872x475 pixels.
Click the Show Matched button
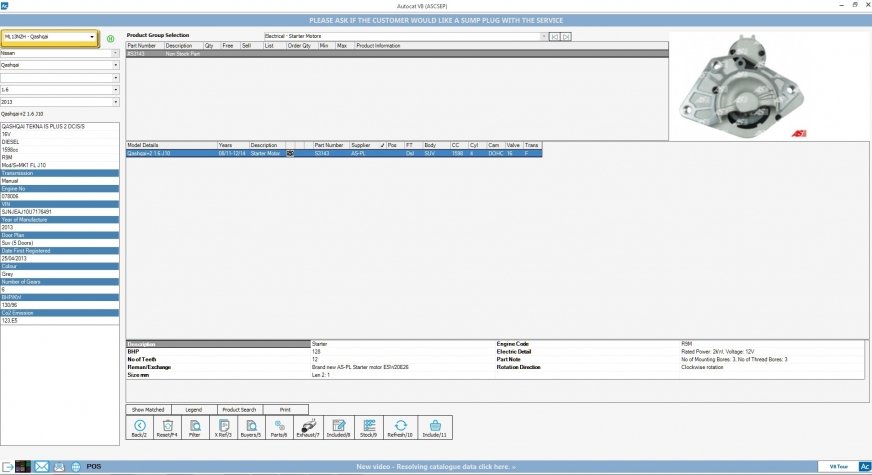[148, 410]
